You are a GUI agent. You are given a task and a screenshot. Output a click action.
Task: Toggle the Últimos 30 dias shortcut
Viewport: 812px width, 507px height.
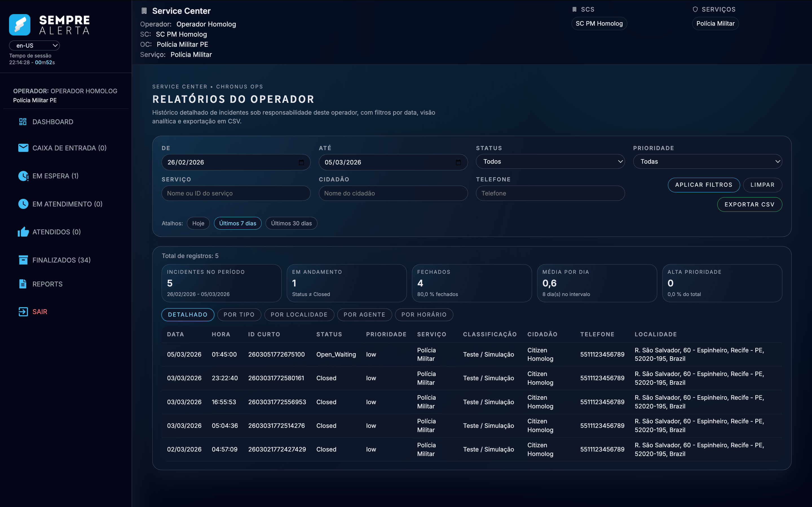pos(291,223)
